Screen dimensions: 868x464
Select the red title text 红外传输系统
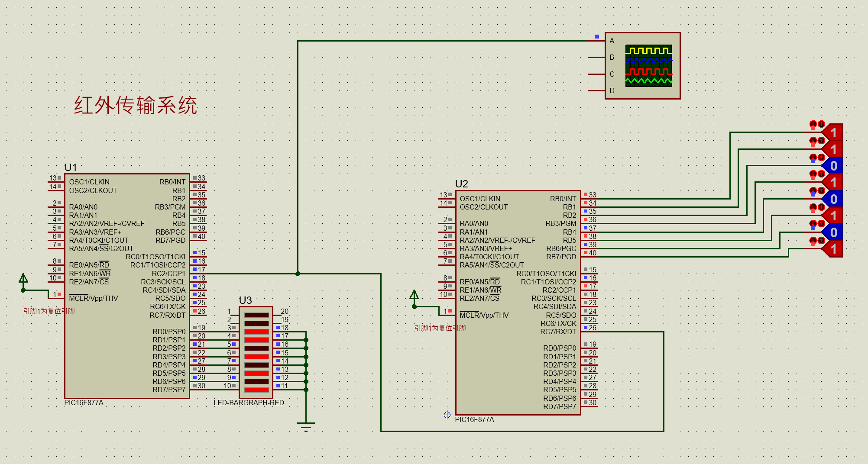[135, 105]
